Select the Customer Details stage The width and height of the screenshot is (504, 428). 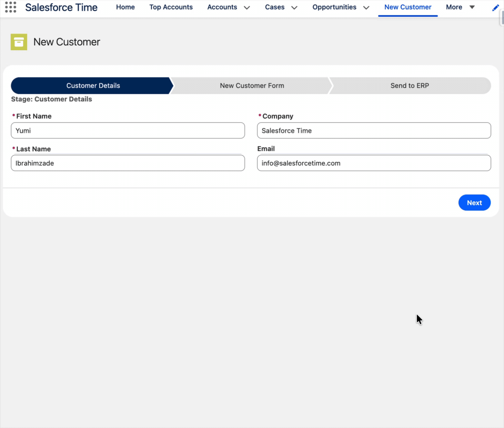coord(93,86)
